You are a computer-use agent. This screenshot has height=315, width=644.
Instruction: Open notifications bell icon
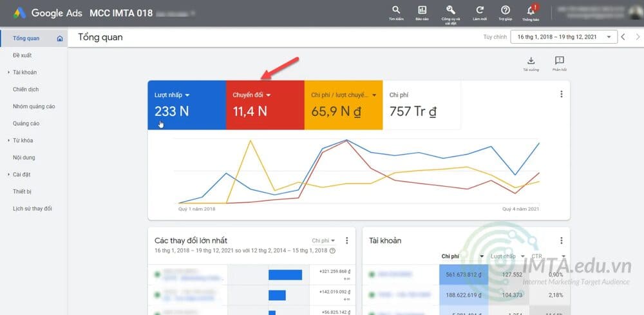531,10
